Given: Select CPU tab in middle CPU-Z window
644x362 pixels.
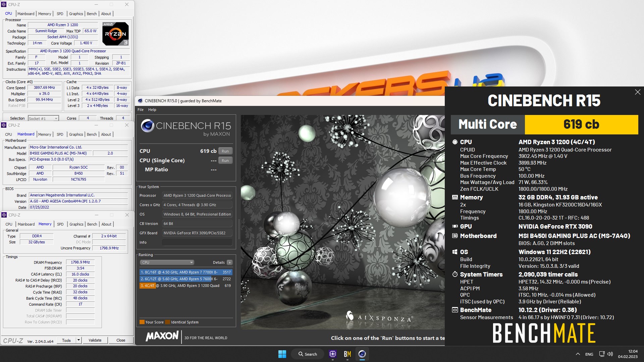Looking at the screenshot, I should point(9,134).
